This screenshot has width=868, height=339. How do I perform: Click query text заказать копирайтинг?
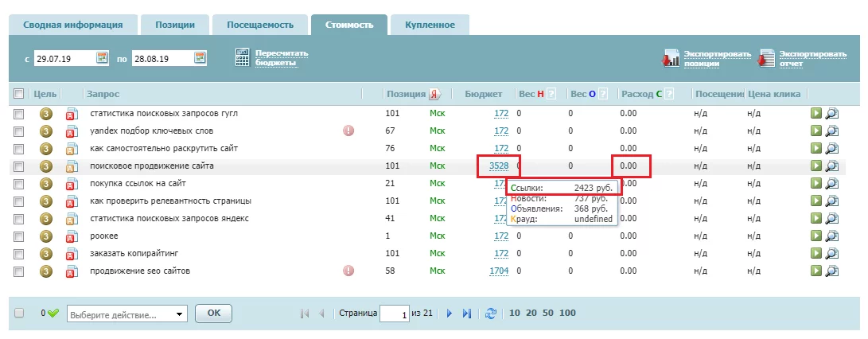pyautogui.click(x=134, y=254)
